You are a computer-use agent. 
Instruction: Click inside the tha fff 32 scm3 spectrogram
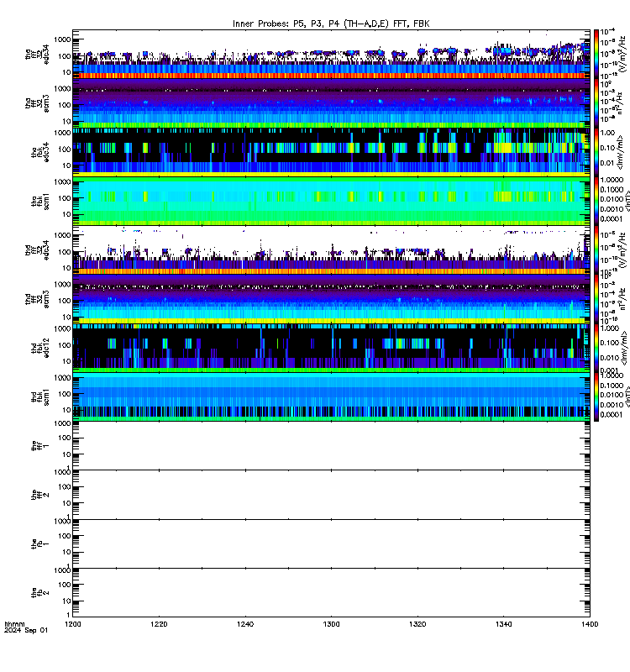[x=331, y=102]
